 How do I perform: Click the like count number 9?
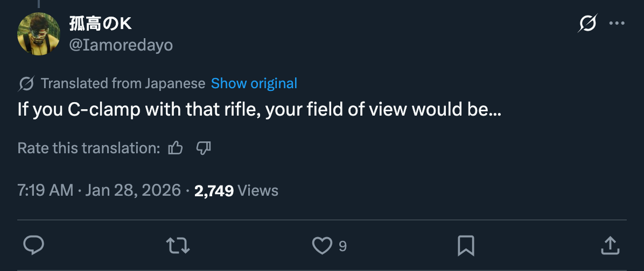(342, 246)
